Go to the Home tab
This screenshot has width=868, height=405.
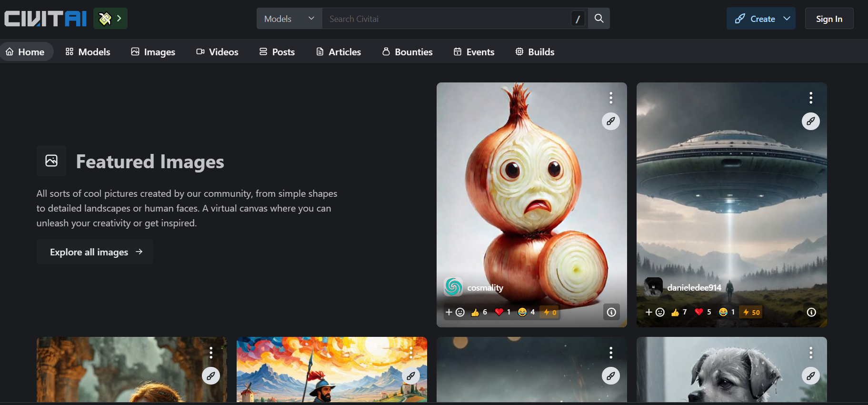pyautogui.click(x=26, y=51)
